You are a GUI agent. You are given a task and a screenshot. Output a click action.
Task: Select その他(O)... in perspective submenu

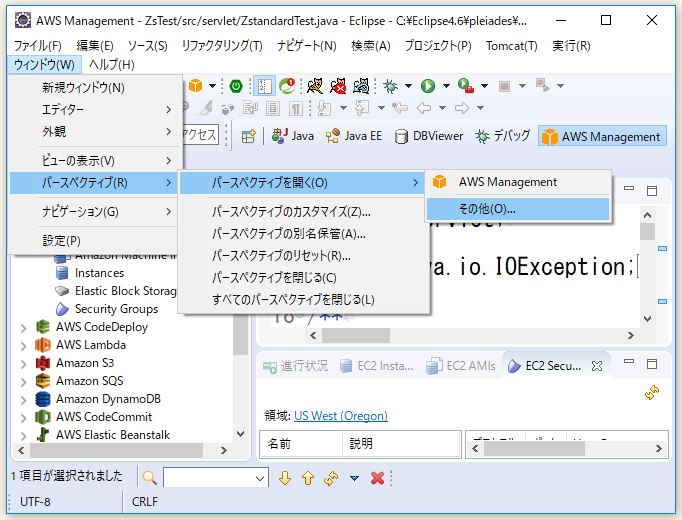518,209
